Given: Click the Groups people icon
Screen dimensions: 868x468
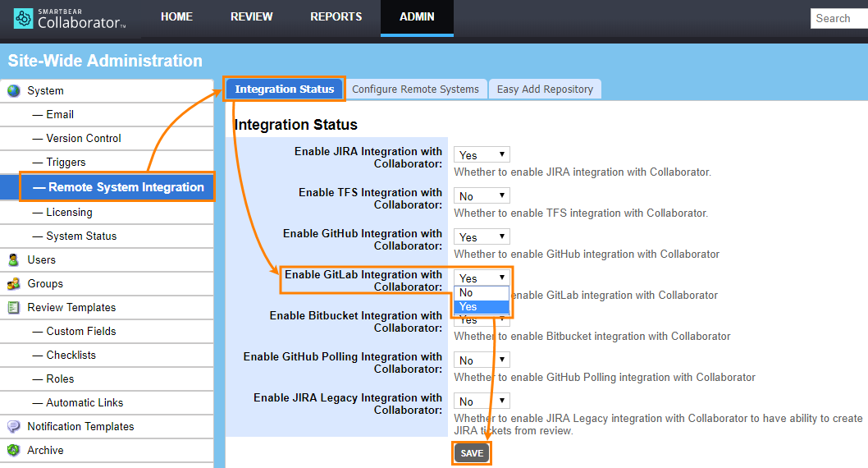Looking at the screenshot, I should pos(14,283).
